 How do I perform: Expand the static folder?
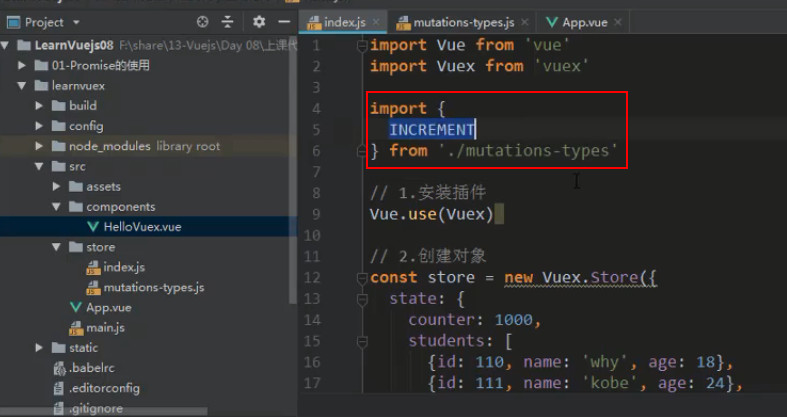click(39, 348)
